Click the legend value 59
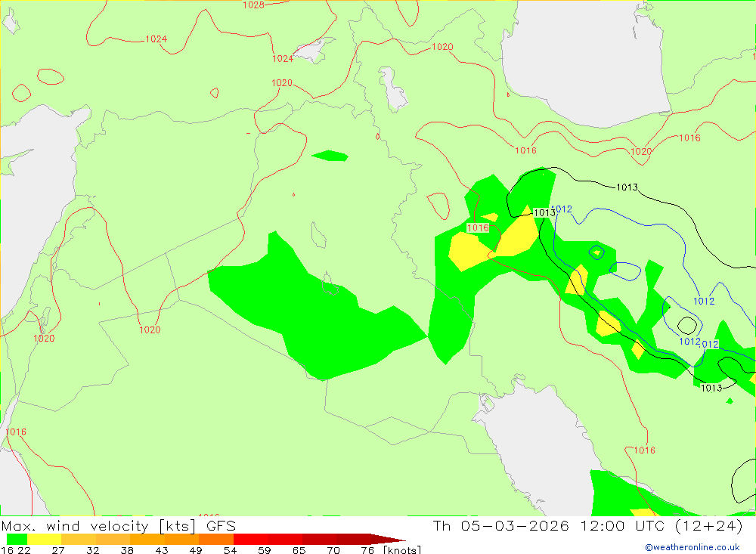This screenshot has height=554, width=756. point(264,550)
